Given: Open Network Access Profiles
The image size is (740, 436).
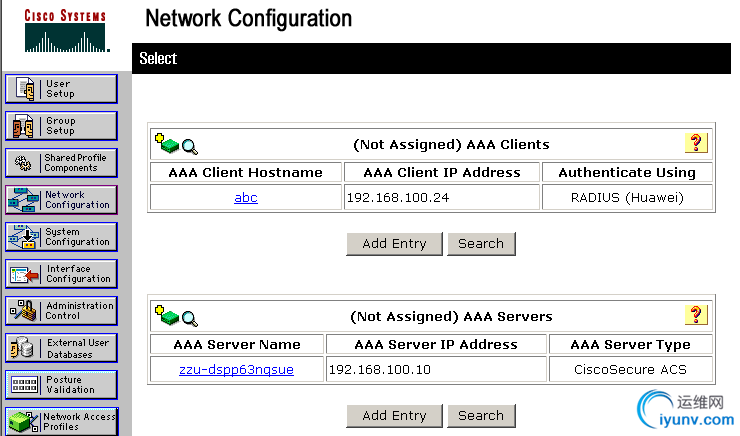Looking at the screenshot, I should (x=61, y=421).
